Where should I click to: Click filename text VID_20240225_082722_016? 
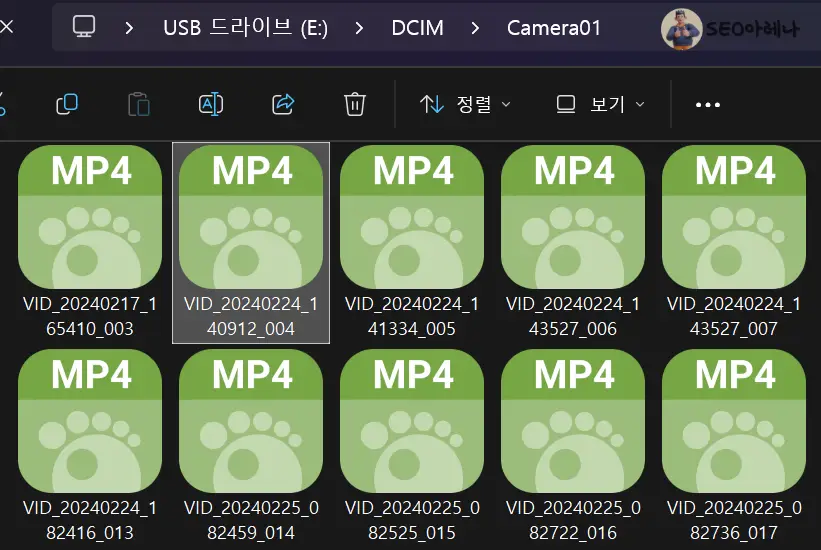click(x=573, y=520)
